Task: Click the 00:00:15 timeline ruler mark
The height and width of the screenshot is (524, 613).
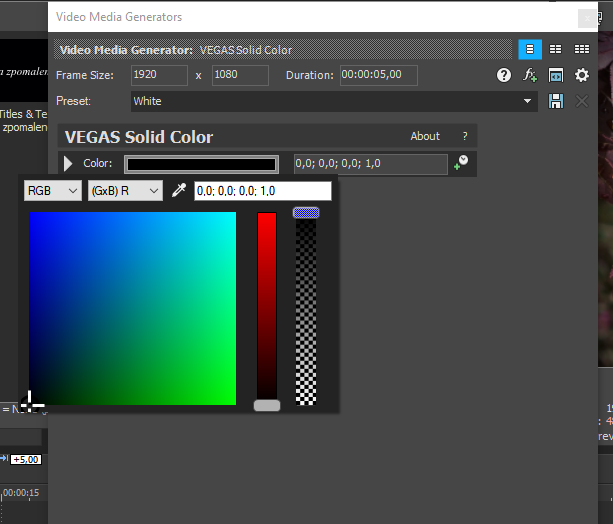Action: 21,493
